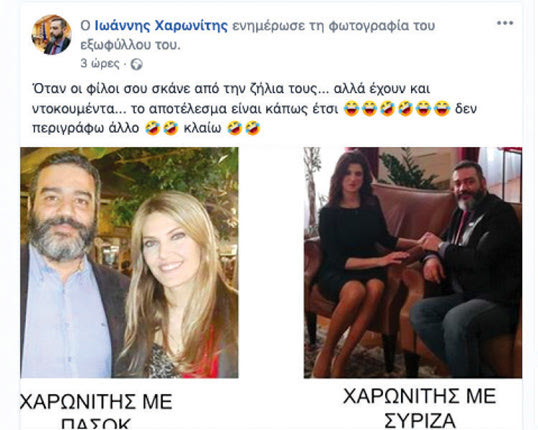The image size is (538, 430).
Task: Click the first laughing emoji after 'έτσι'
Action: (351, 109)
